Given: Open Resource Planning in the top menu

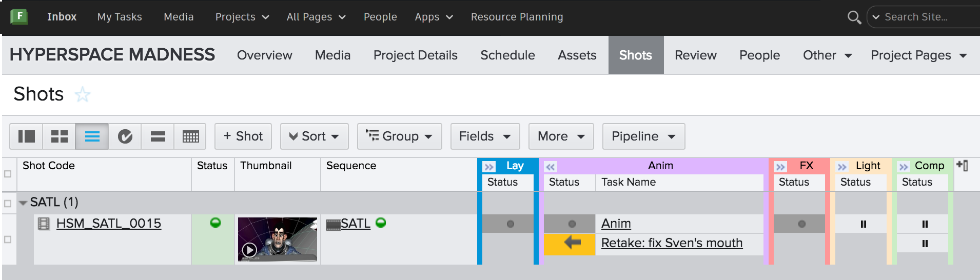Looking at the screenshot, I should point(517,17).
